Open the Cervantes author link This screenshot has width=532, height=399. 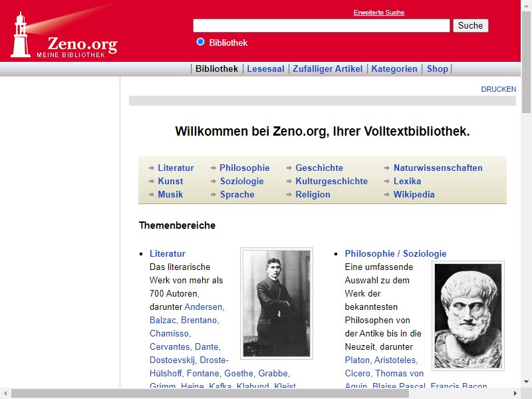coord(170,346)
